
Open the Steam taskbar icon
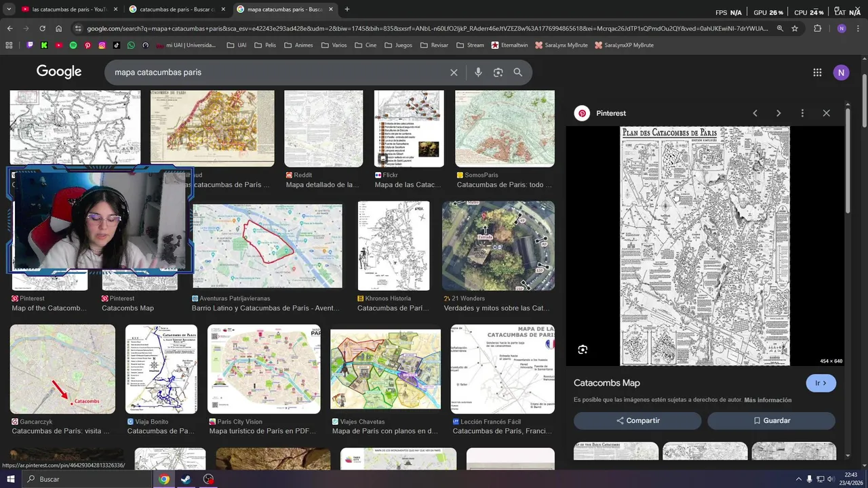186,479
